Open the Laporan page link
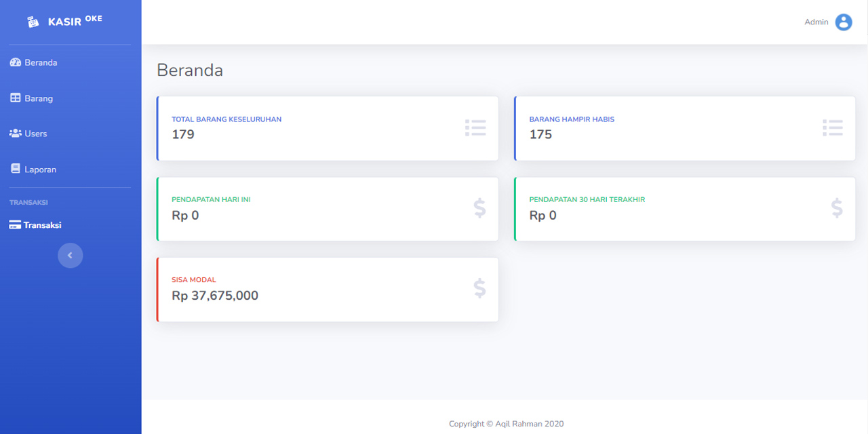Viewport: 868px width, 434px height. pos(40,170)
